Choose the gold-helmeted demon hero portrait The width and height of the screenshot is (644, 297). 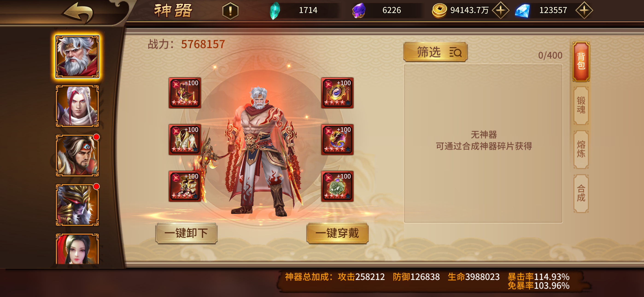point(77,205)
